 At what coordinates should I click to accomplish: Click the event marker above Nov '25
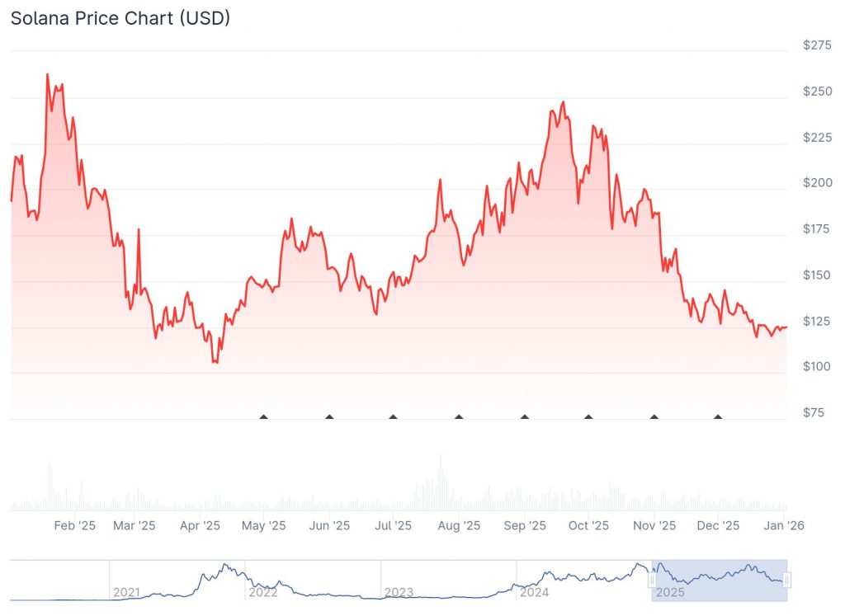click(654, 416)
